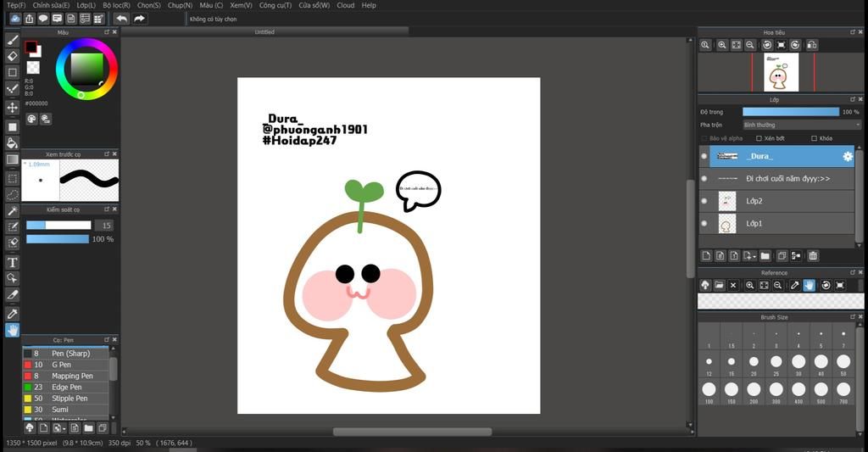Select the Sumi brush
Screen dimensions: 868x452
(65, 410)
